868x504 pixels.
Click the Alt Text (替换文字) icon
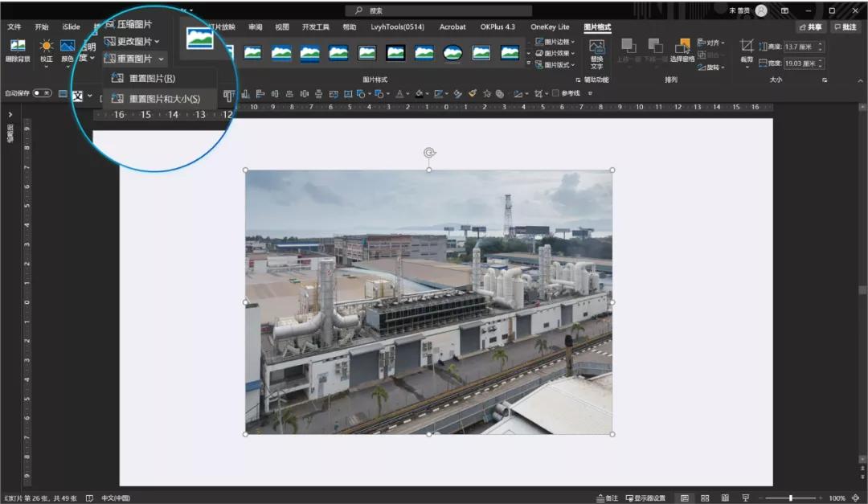(x=596, y=54)
